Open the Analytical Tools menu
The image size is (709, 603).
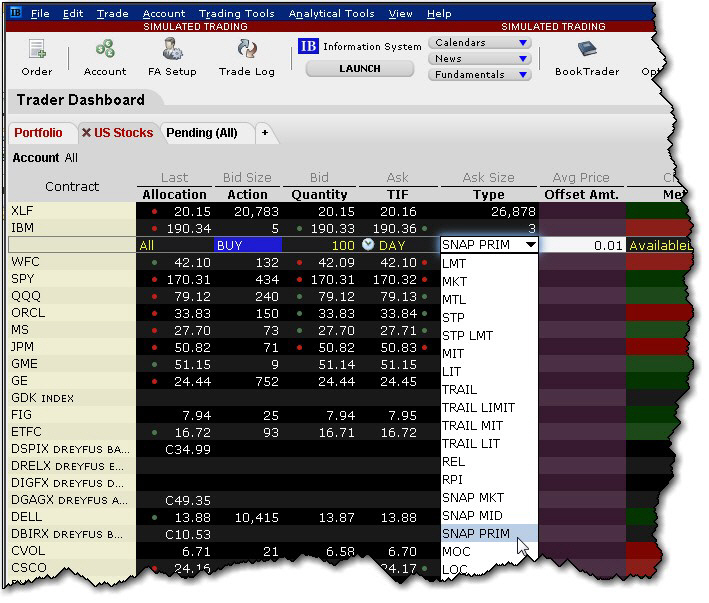331,14
